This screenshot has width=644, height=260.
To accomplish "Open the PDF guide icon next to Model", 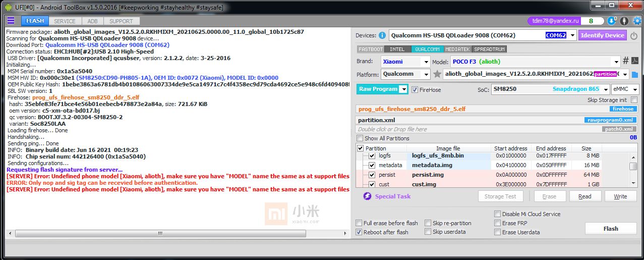I will tap(635, 61).
